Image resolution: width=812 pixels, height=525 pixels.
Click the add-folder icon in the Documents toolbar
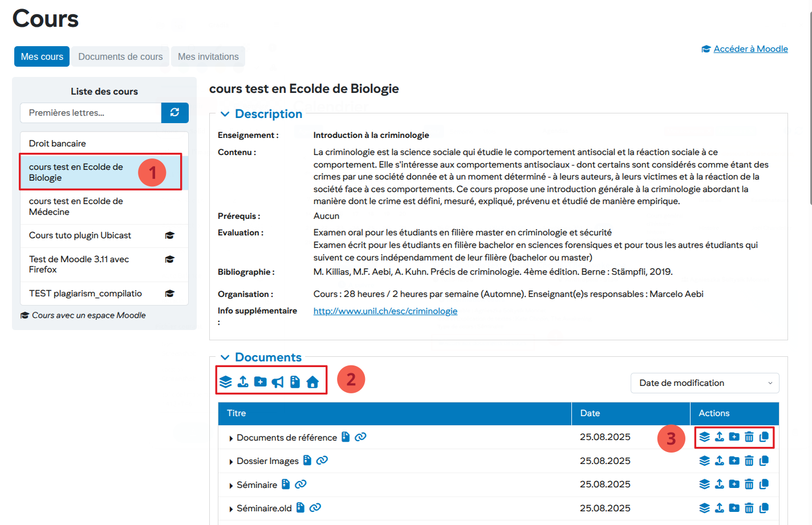pyautogui.click(x=260, y=381)
